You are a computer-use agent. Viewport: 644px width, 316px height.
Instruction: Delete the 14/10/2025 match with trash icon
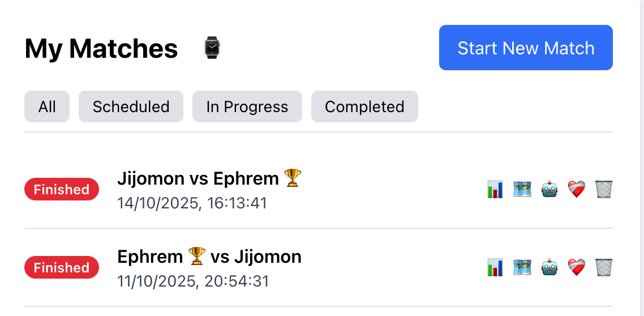pos(604,189)
